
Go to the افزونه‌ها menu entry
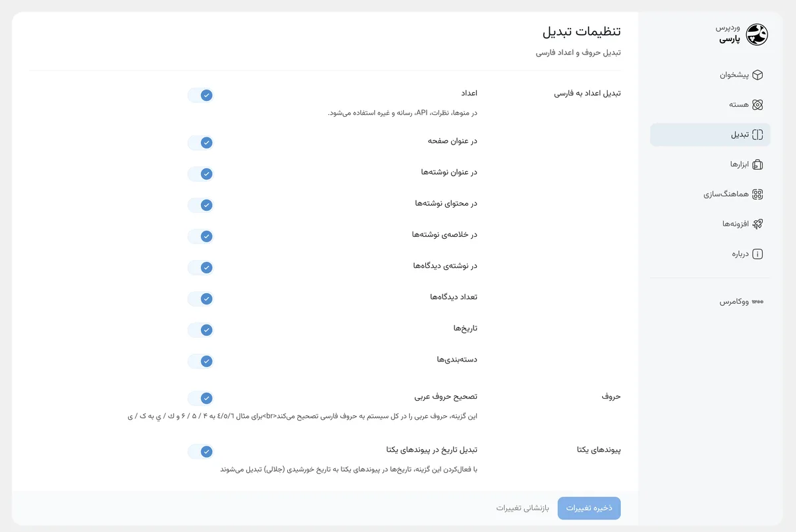coord(710,224)
